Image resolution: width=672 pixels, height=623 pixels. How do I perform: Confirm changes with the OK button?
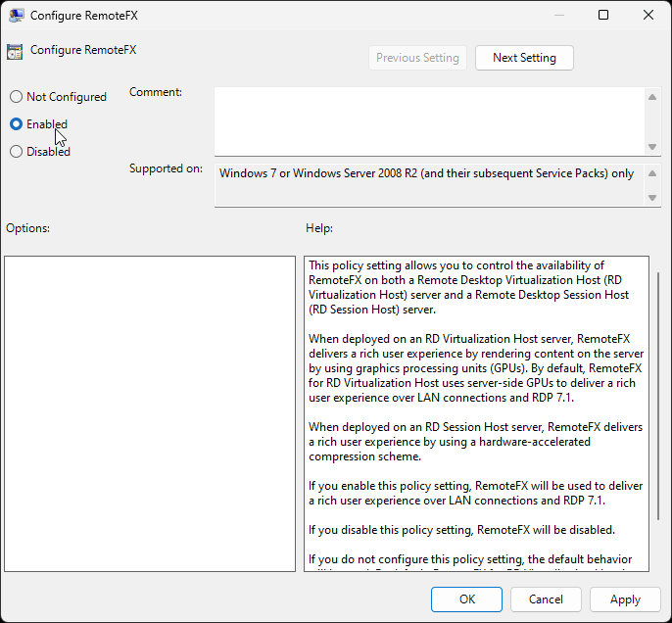pyautogui.click(x=467, y=599)
